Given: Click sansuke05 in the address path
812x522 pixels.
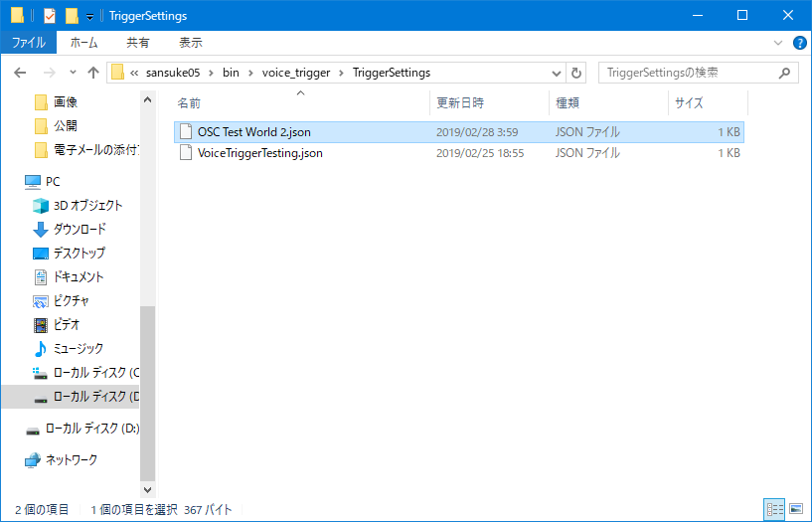Looking at the screenshot, I should click(173, 73).
